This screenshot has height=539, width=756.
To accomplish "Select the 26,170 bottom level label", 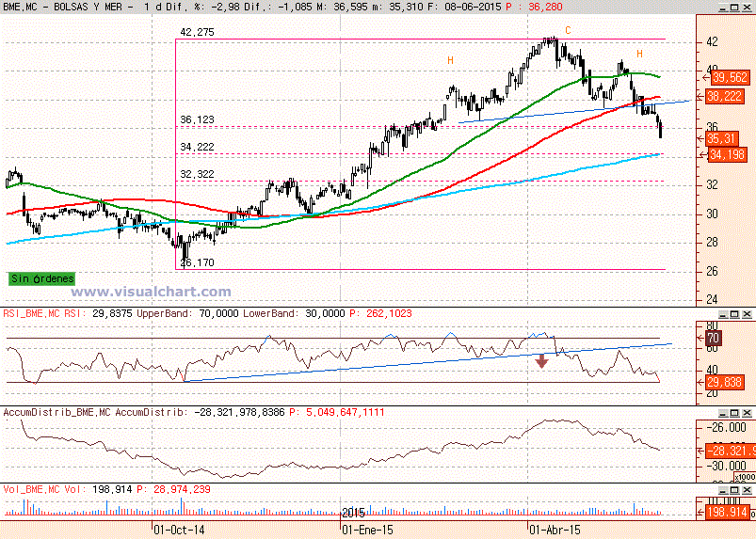I will pos(197,262).
